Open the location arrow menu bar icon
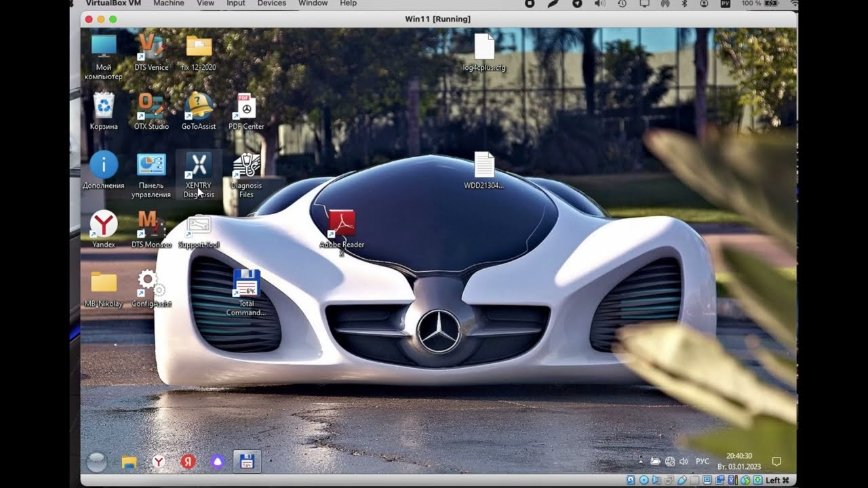The width and height of the screenshot is (868, 488). 577,3
